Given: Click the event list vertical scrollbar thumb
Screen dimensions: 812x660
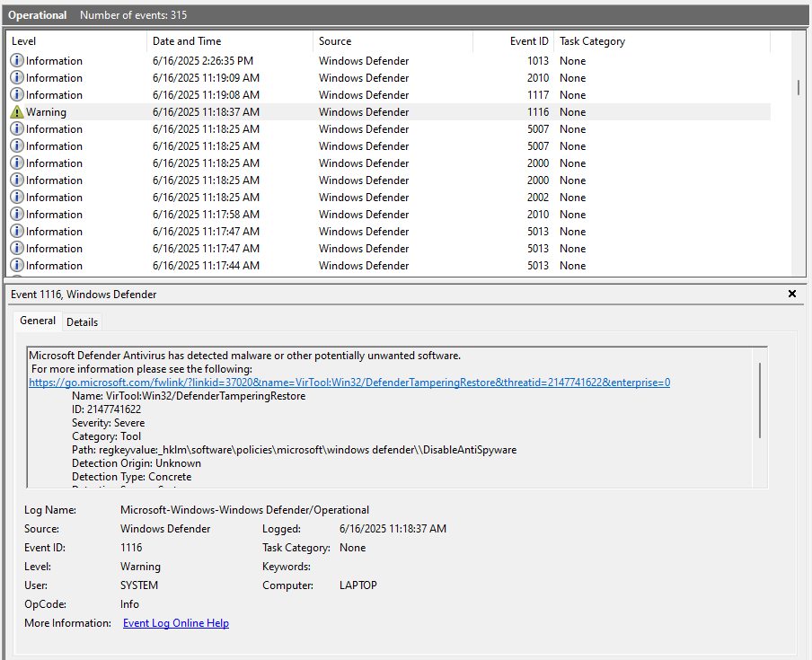Looking at the screenshot, I should coord(798,87).
